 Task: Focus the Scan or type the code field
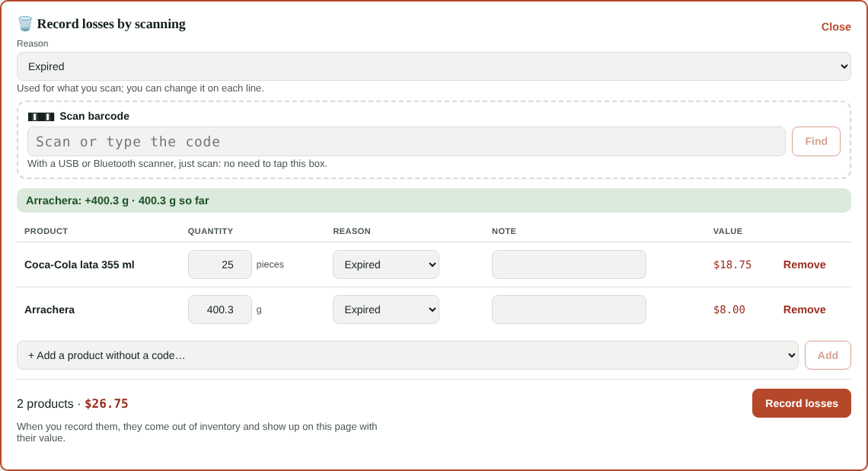click(x=407, y=141)
